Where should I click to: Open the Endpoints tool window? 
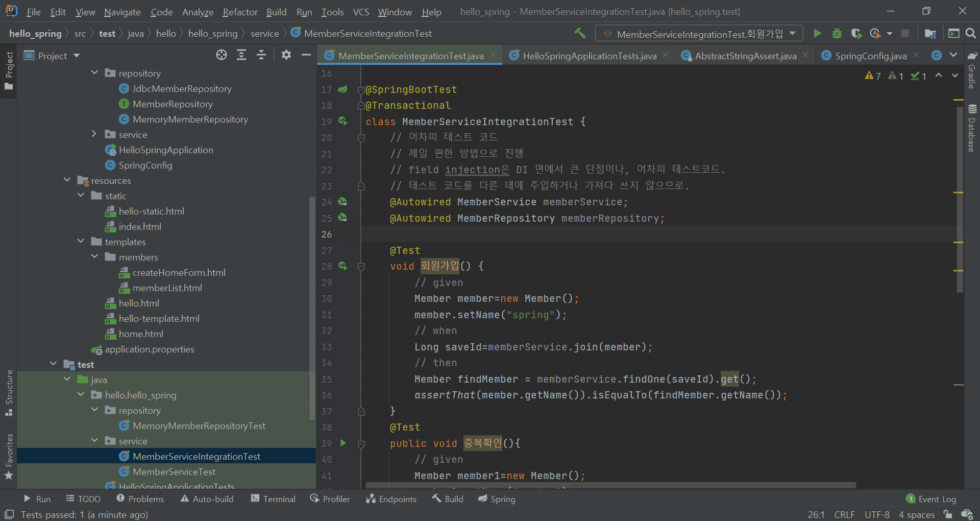tap(391, 499)
